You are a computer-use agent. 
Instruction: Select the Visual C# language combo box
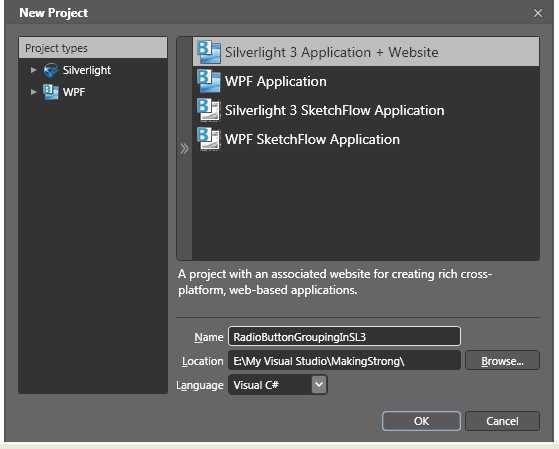[278, 384]
